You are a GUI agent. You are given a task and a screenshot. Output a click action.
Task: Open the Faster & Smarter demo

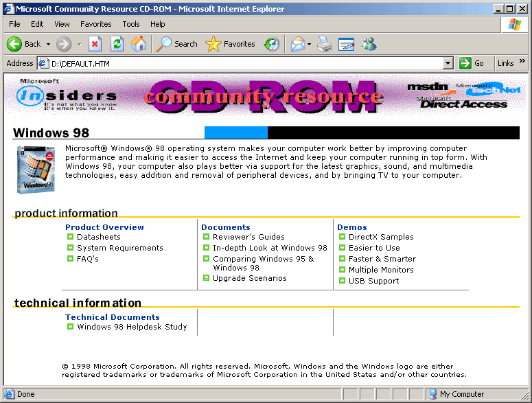tap(382, 259)
